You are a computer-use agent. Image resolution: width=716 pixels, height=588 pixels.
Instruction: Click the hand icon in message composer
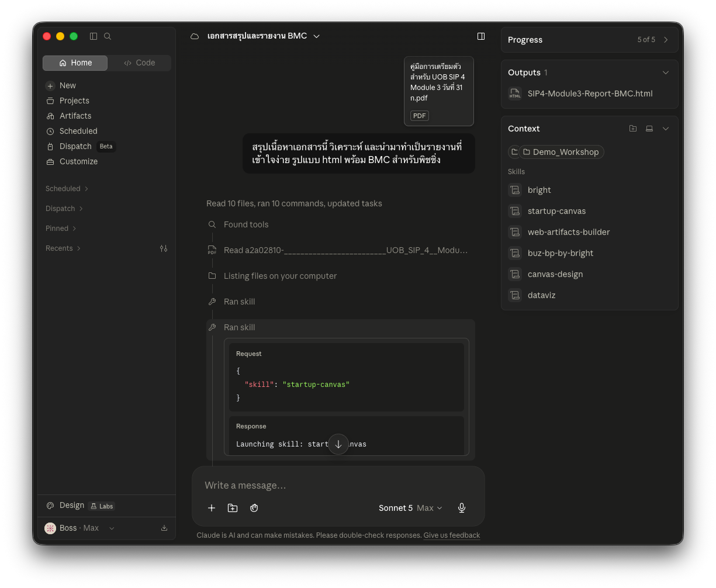tap(254, 508)
